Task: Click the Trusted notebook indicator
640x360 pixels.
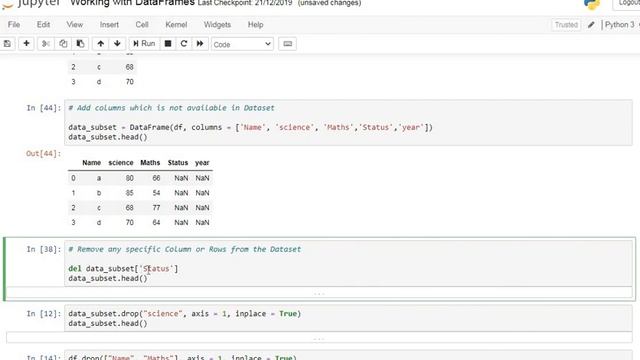Action: [566, 25]
